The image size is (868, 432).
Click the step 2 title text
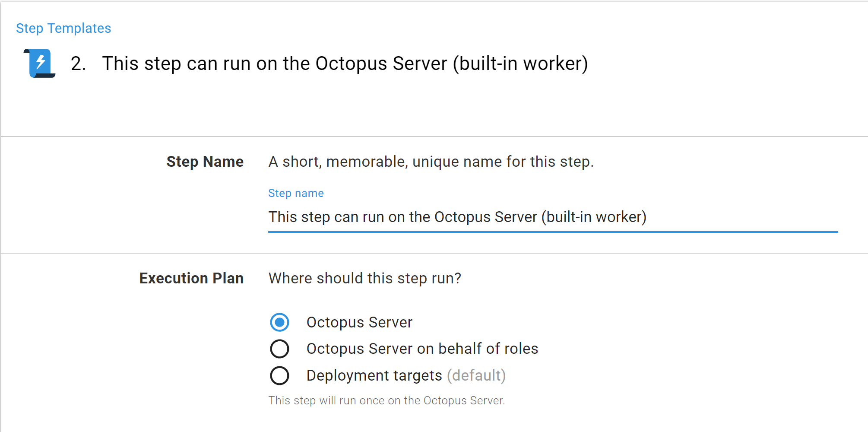(345, 64)
